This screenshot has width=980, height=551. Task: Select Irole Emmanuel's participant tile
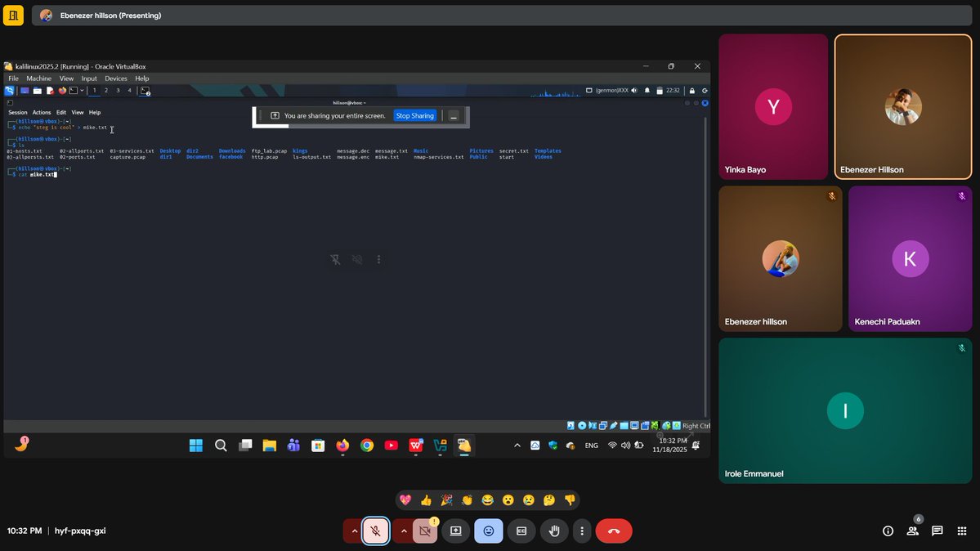click(845, 409)
